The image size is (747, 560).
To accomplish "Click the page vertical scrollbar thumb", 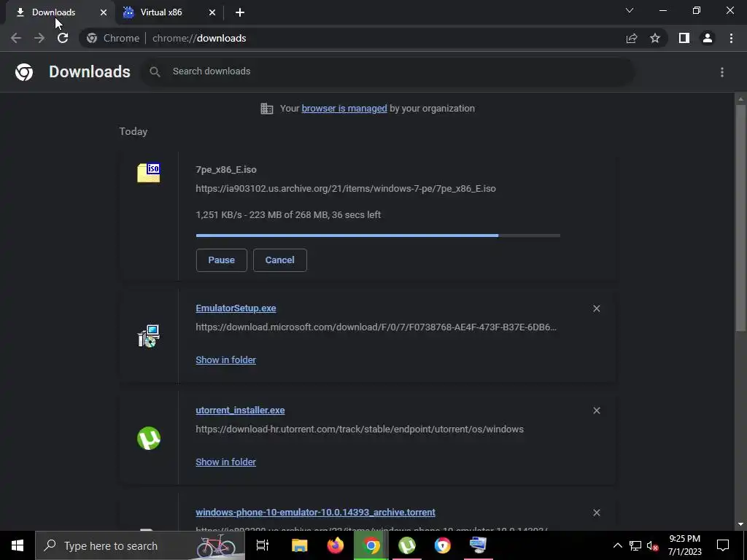I will tap(740, 217).
